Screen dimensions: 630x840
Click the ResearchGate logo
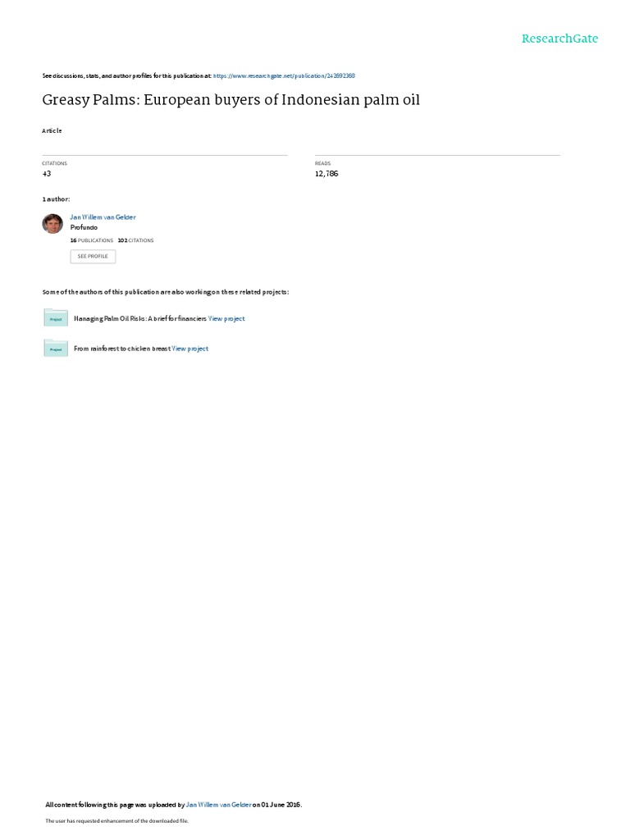point(559,39)
